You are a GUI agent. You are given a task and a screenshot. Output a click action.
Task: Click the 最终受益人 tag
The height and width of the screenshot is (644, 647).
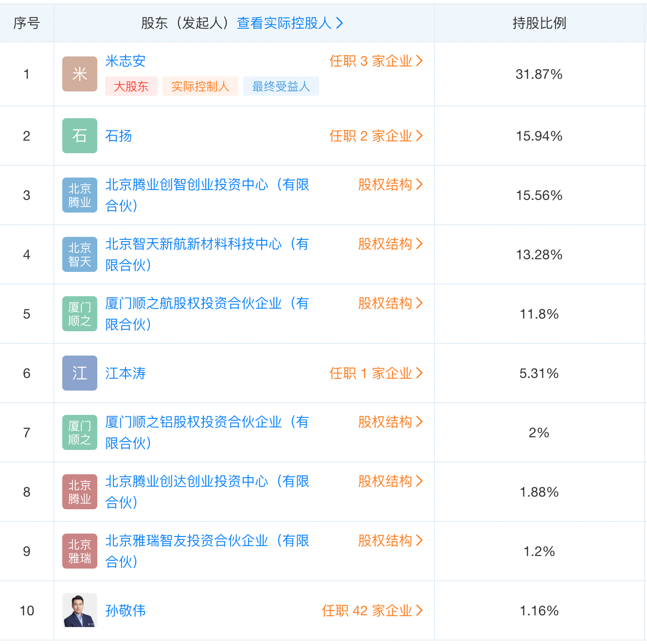(281, 87)
